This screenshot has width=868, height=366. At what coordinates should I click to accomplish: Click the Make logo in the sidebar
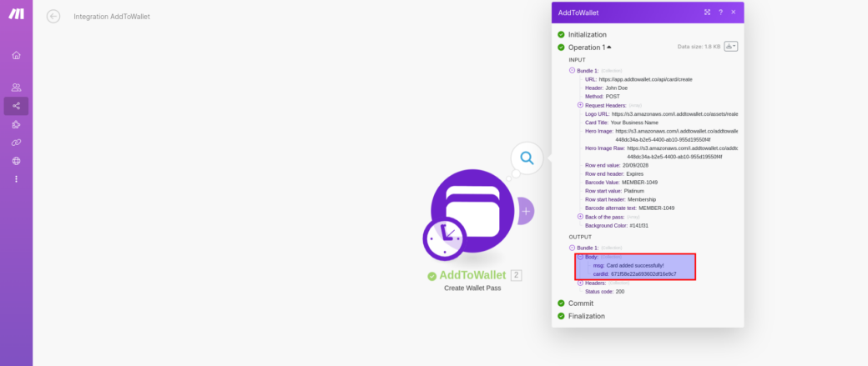16,14
